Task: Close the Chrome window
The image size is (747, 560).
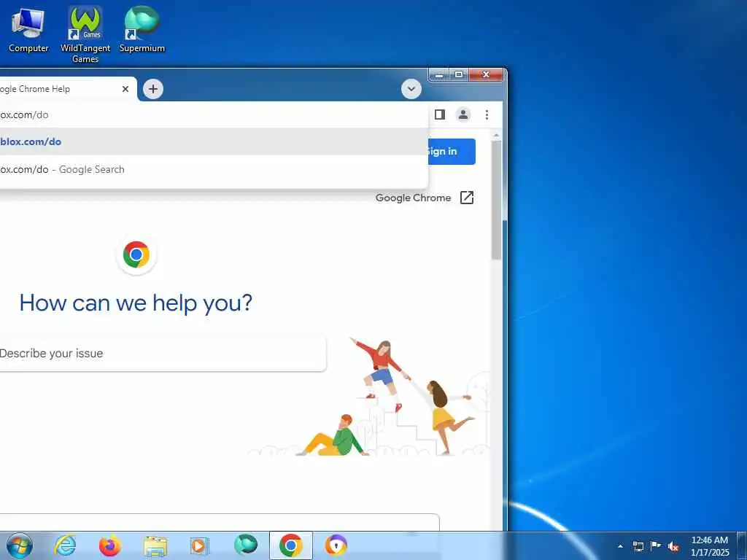Action: coord(486,75)
